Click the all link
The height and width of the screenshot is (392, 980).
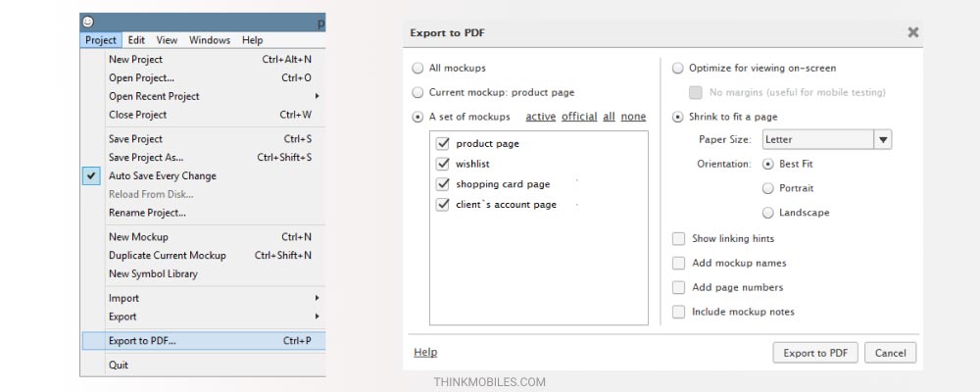pos(610,117)
